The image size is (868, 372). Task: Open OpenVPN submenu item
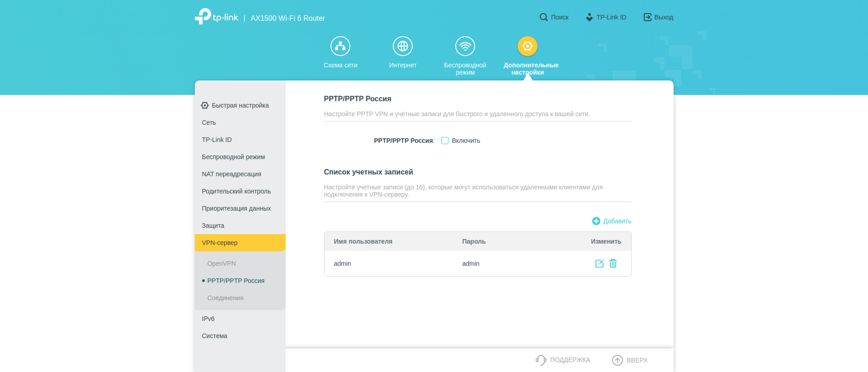tap(222, 264)
